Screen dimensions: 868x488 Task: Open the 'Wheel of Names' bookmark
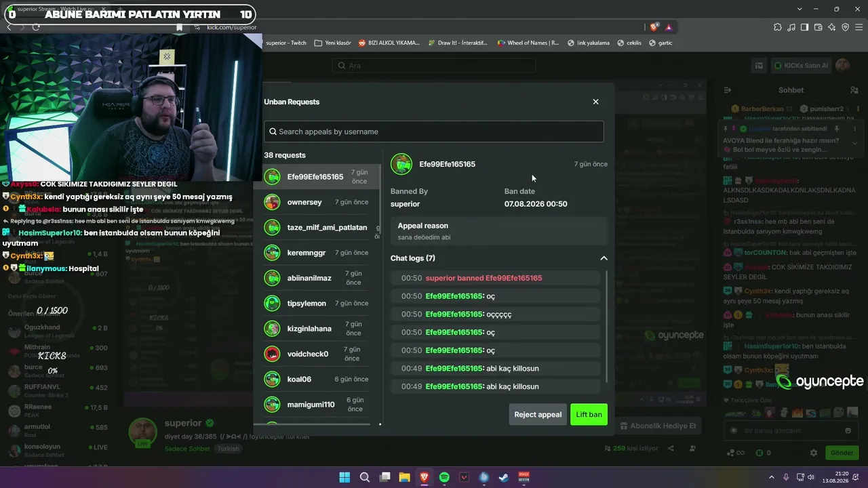[x=528, y=43]
